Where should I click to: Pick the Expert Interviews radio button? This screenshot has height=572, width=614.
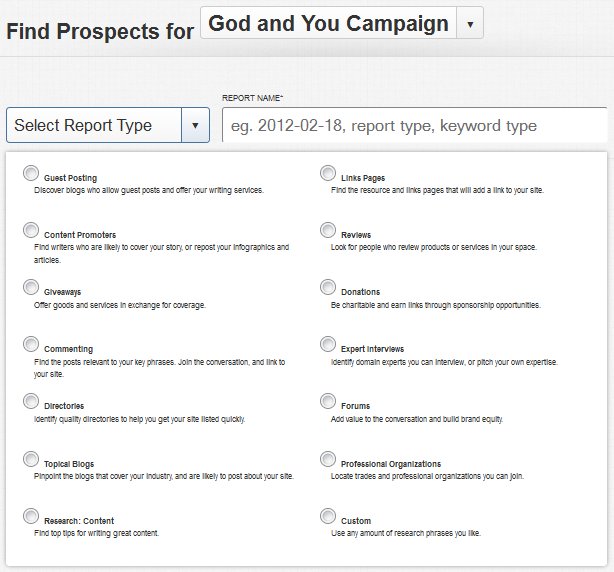(x=328, y=345)
